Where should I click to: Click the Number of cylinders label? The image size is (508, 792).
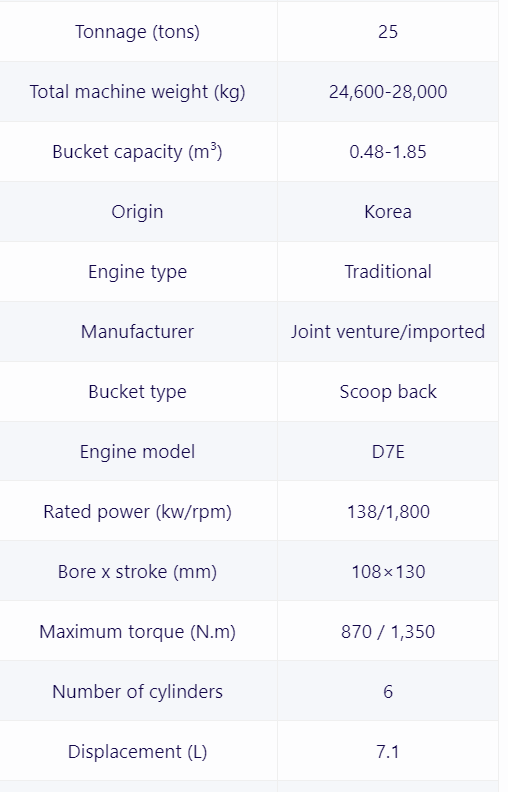(x=137, y=691)
